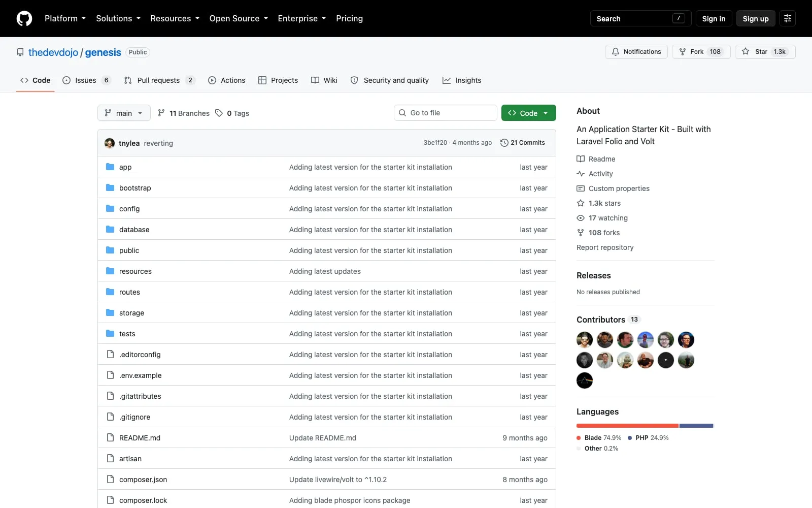Click the README.md file icon
The width and height of the screenshot is (812, 508).
(110, 437)
